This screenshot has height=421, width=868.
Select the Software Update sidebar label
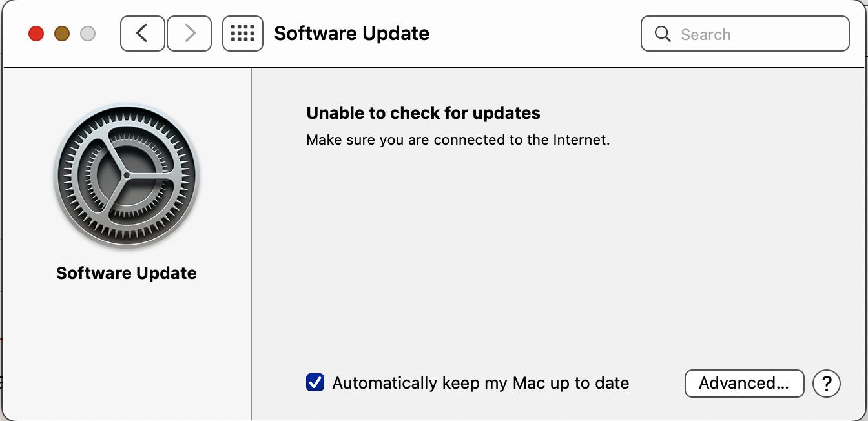point(127,272)
